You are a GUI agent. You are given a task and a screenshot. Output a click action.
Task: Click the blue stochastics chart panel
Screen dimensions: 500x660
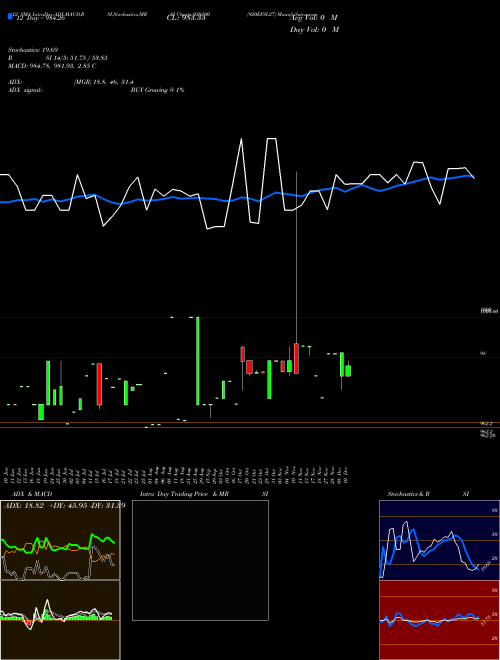439,540
